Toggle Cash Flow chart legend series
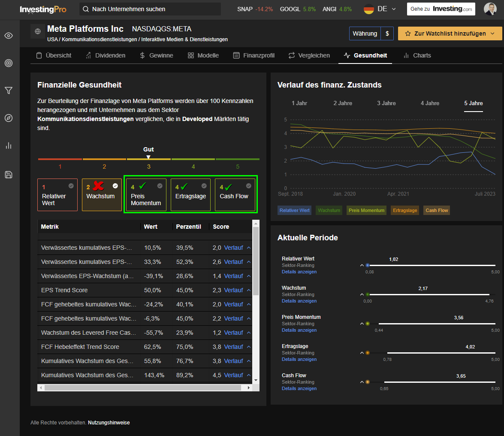Viewport: 504px width, 436px height. 437,210
